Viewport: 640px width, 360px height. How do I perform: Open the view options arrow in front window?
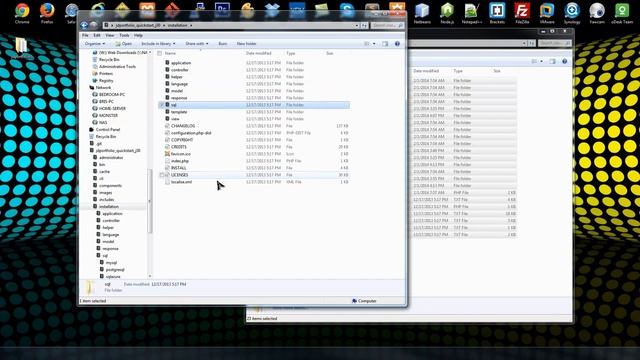[x=374, y=44]
